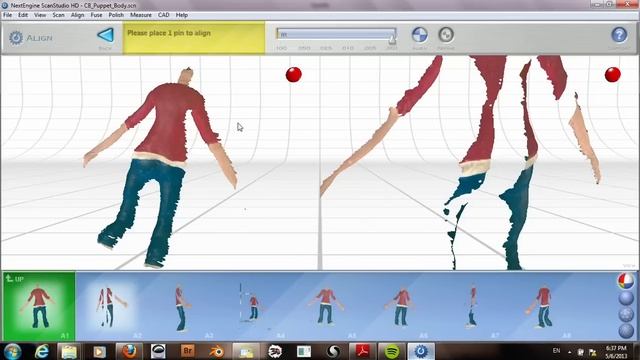The width and height of the screenshot is (640, 360).
Task: Select the A5 scan thumbnail
Action: click(325, 308)
